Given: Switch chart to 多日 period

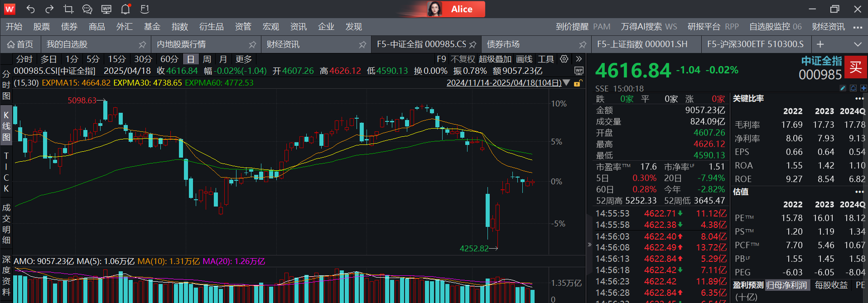Looking at the screenshot, I should (49, 59).
